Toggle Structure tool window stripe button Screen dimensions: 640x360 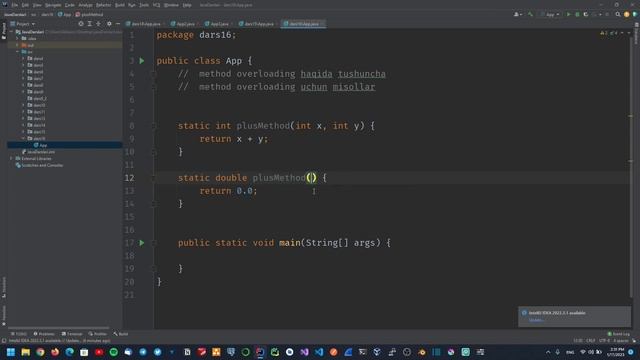pos(4,287)
